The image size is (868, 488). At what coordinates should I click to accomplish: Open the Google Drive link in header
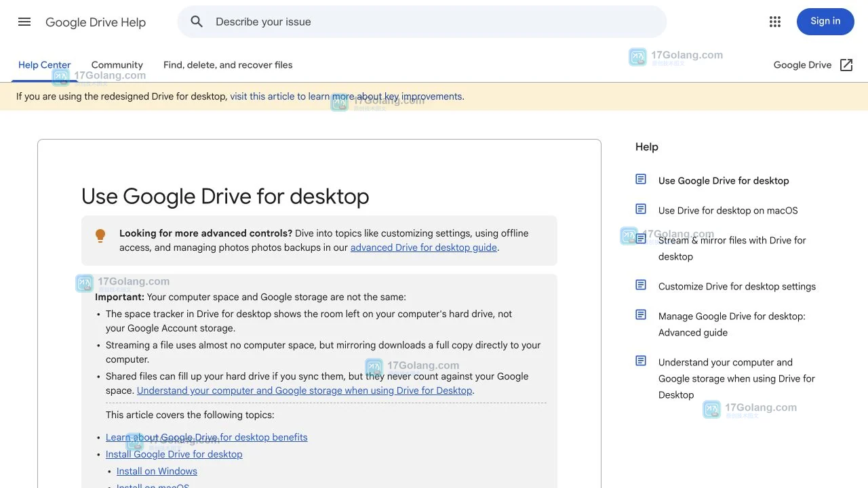pyautogui.click(x=802, y=65)
